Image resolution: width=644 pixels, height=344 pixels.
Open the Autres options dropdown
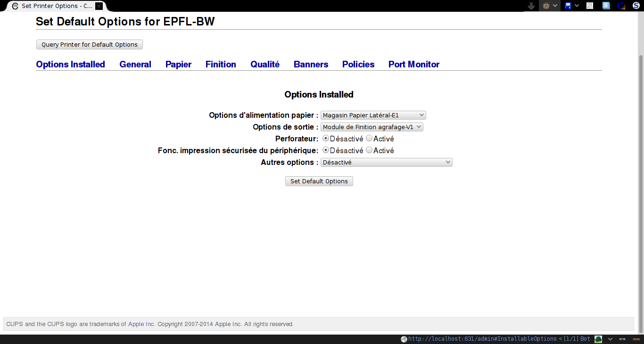[x=386, y=162]
